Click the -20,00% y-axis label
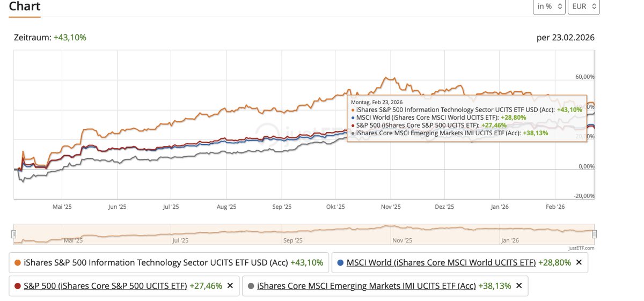644x301 pixels. click(584, 196)
